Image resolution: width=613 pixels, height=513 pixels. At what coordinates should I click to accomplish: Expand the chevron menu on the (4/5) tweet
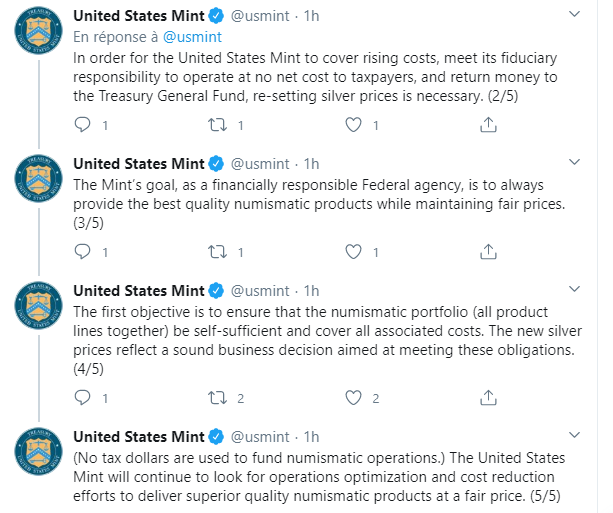pos(574,289)
